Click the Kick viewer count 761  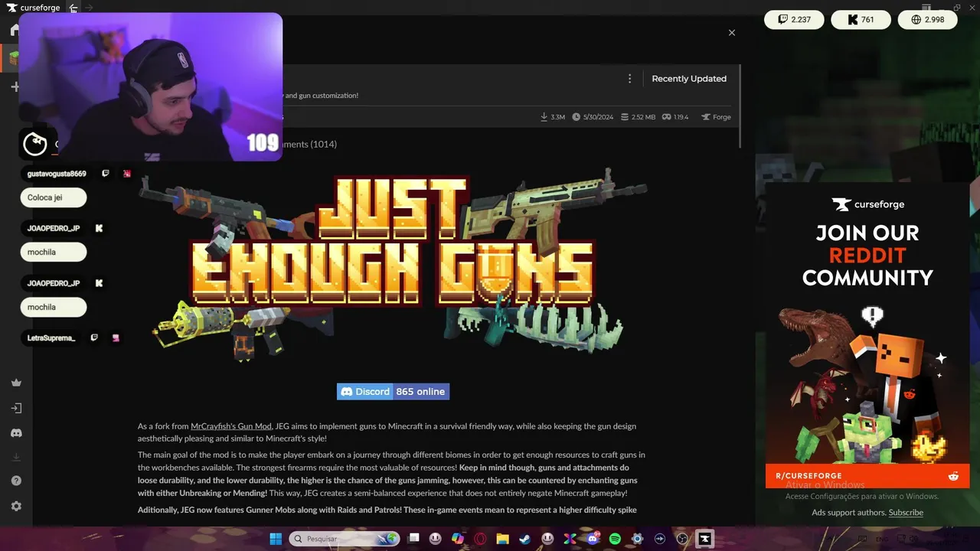pos(861,20)
